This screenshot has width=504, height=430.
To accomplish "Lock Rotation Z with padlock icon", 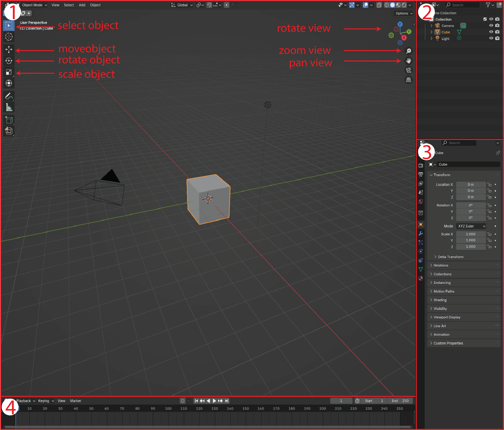I will 489,218.
